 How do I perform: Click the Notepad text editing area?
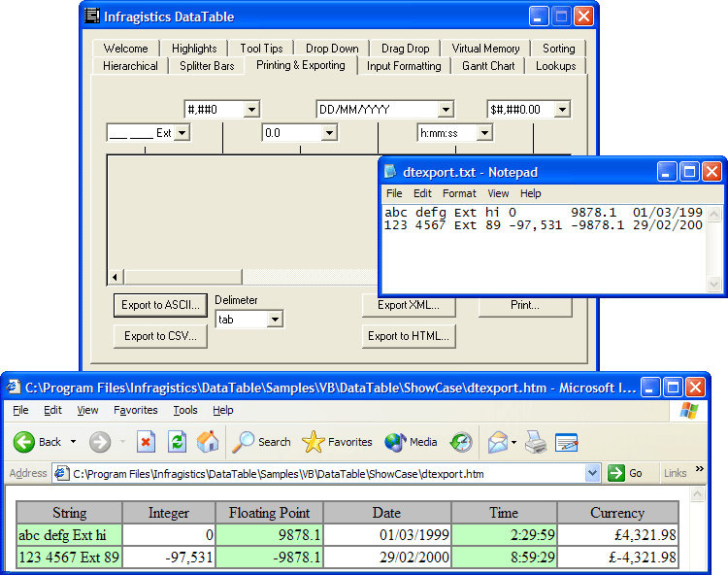coord(544,249)
